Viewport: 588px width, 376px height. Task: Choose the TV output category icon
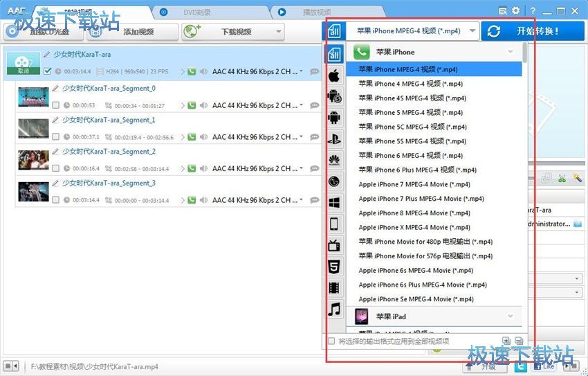[x=334, y=246]
